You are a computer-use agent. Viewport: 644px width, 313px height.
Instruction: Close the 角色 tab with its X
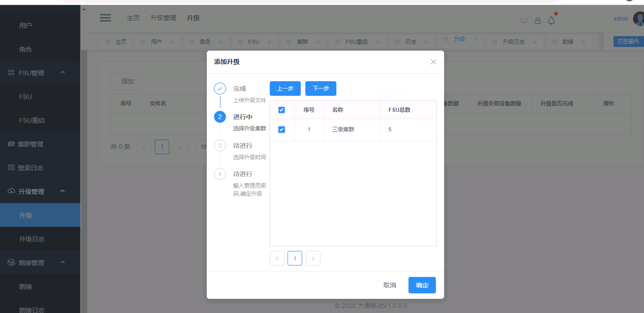pos(221,42)
